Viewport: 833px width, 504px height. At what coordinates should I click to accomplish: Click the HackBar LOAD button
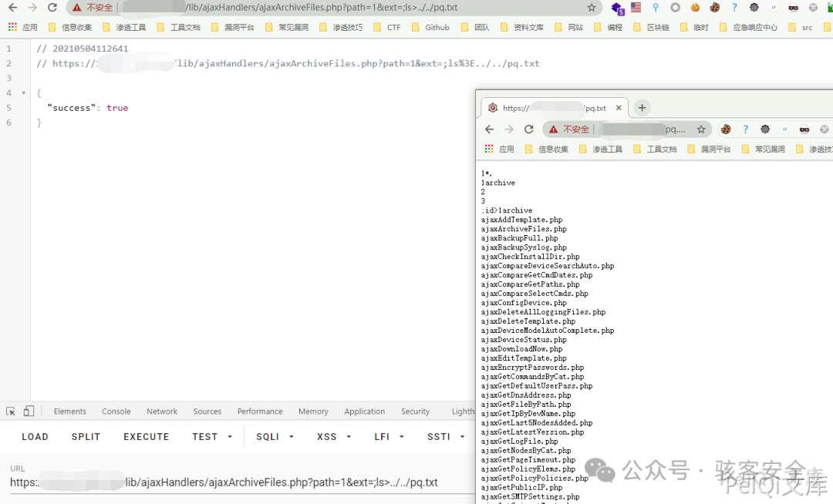coord(35,437)
